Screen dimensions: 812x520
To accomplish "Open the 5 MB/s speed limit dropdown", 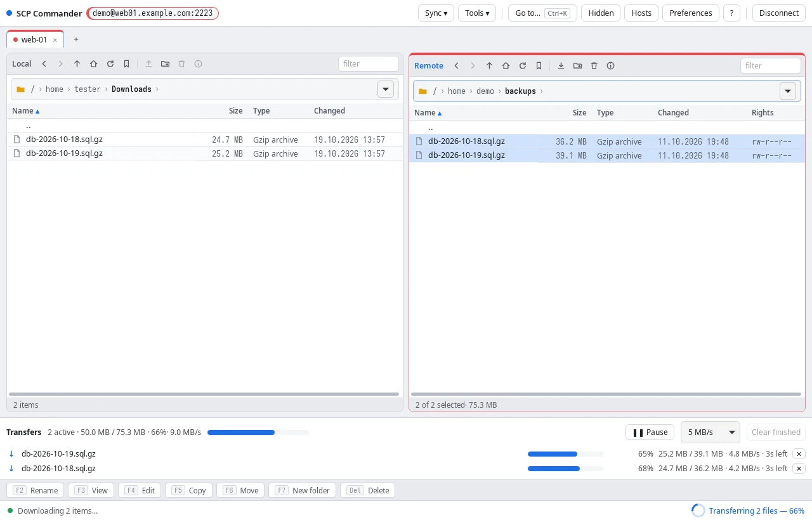I will click(710, 432).
